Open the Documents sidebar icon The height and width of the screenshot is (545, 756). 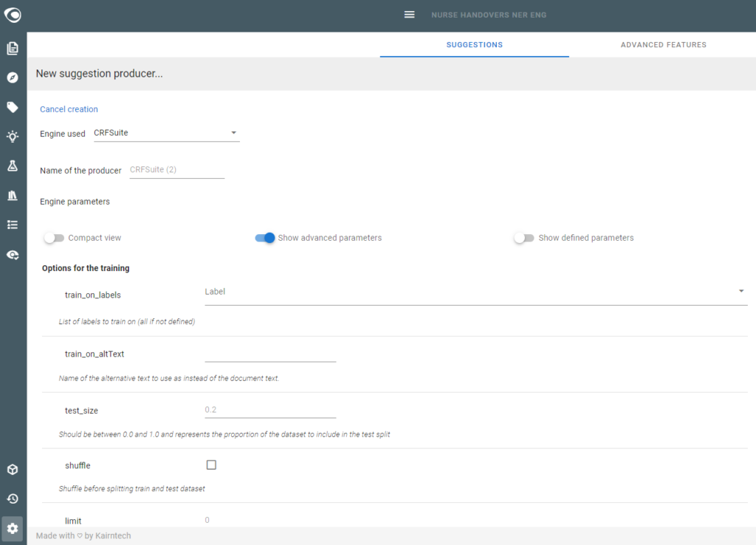click(x=13, y=48)
